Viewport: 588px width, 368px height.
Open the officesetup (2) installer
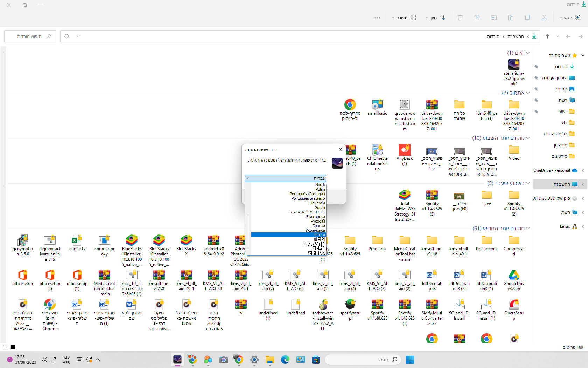coord(50,280)
